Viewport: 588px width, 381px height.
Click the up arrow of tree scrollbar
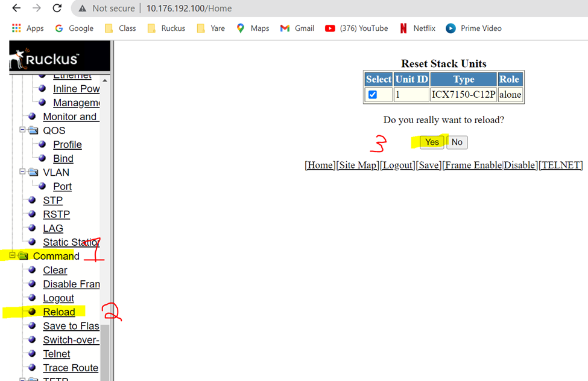pyautogui.click(x=105, y=80)
